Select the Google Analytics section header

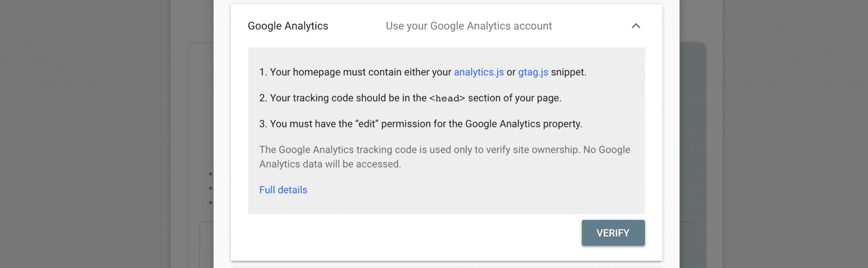(x=287, y=26)
